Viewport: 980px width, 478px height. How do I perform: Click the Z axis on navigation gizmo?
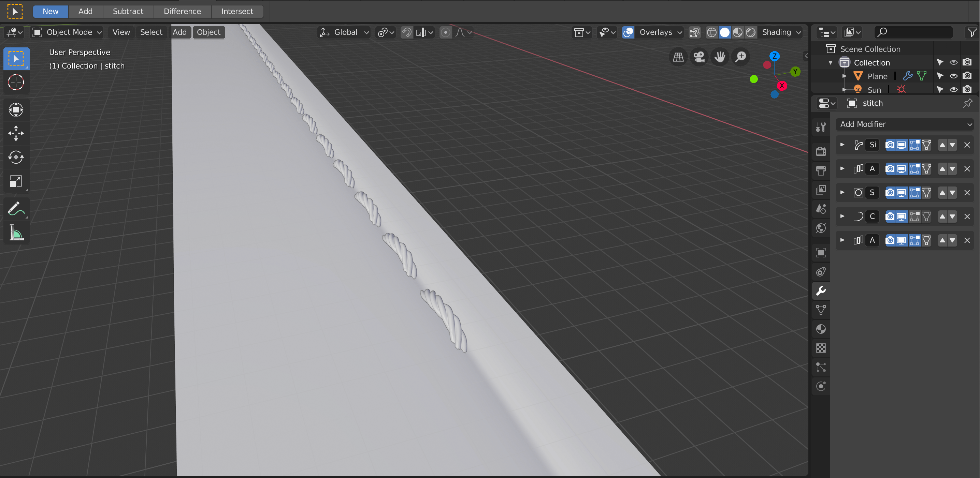tap(775, 56)
